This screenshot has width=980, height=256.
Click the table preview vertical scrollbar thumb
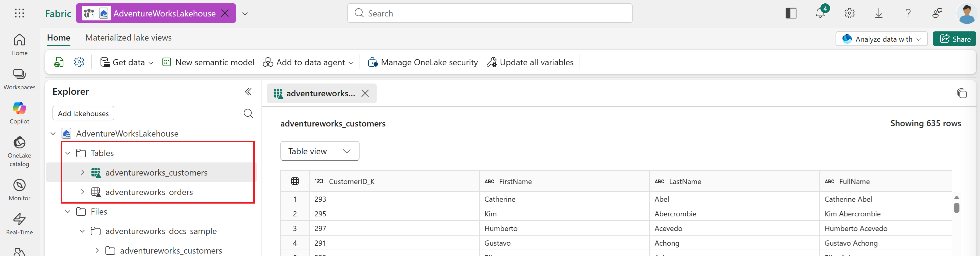pos(957,208)
